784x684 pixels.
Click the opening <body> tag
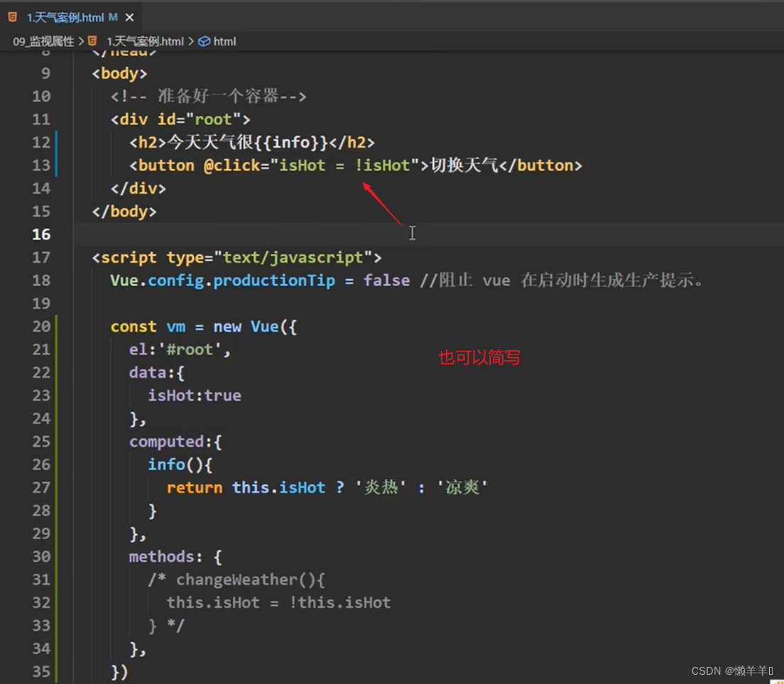119,73
